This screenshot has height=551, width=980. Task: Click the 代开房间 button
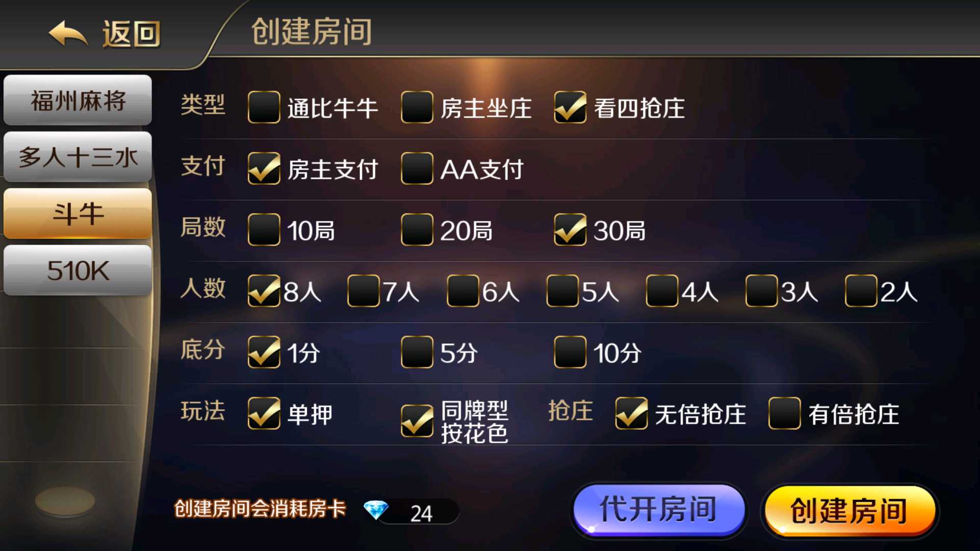[658, 510]
